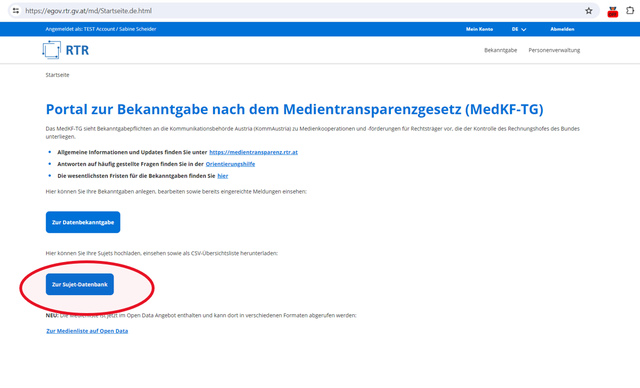Viewport: 640px width, 388px height.
Task: Open the extensions puzzle icon
Action: point(630,11)
